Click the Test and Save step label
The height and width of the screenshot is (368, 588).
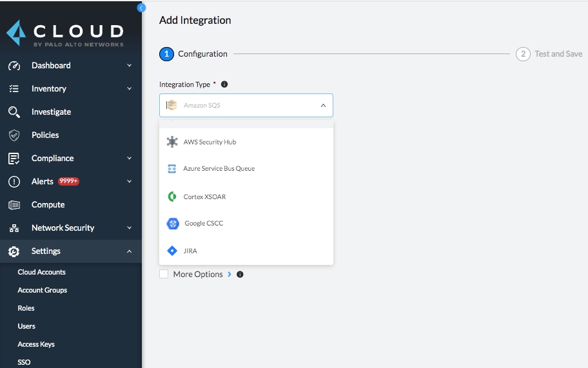(x=558, y=54)
